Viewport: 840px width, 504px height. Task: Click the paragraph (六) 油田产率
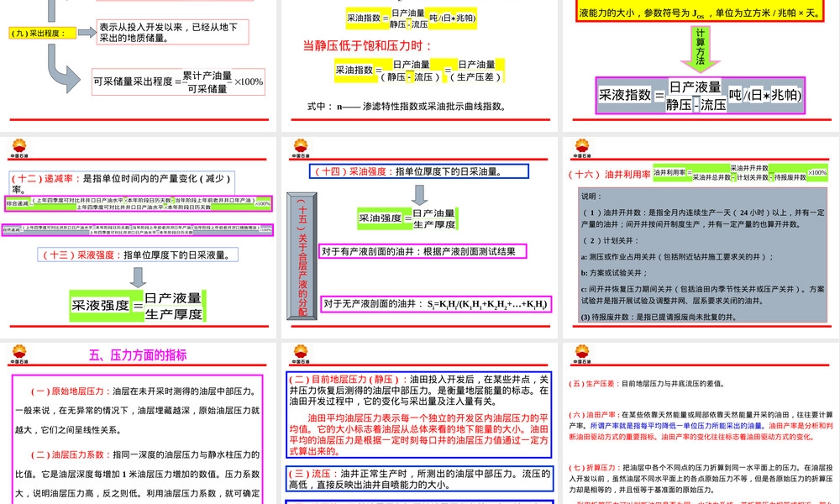701,426
